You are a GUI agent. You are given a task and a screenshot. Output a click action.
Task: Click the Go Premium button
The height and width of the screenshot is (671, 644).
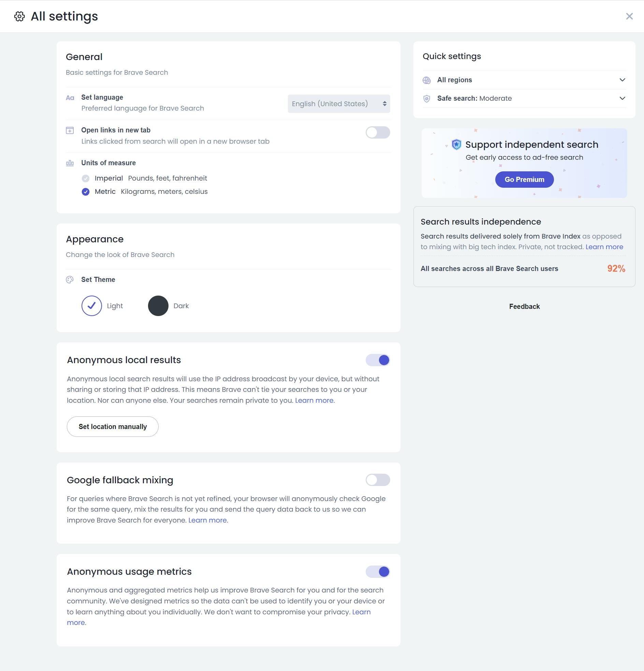pyautogui.click(x=524, y=180)
